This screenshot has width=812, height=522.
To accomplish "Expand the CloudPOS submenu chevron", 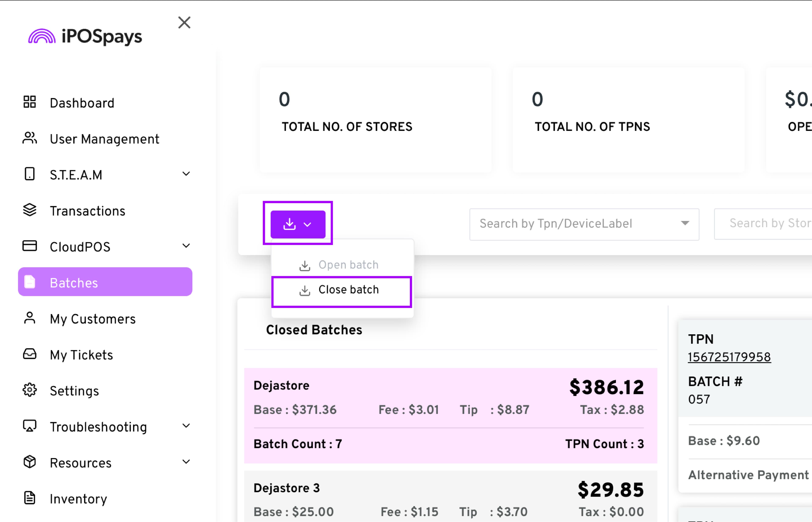I will [x=186, y=246].
